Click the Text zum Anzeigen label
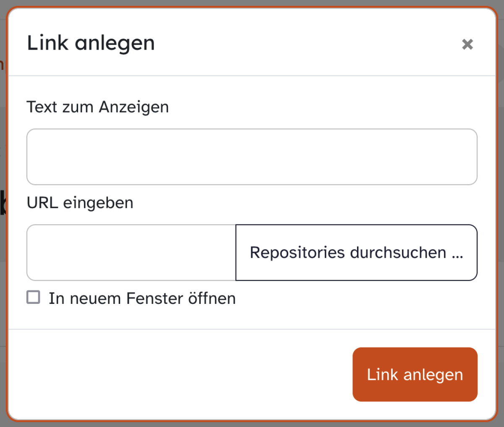This screenshot has width=504, height=427. click(98, 107)
